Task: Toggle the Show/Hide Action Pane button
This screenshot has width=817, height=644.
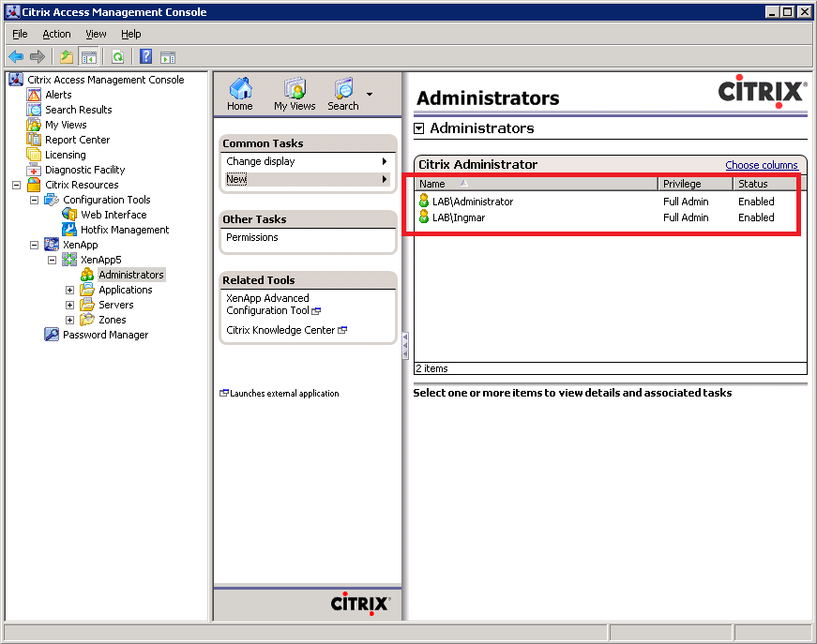Action: [168, 56]
